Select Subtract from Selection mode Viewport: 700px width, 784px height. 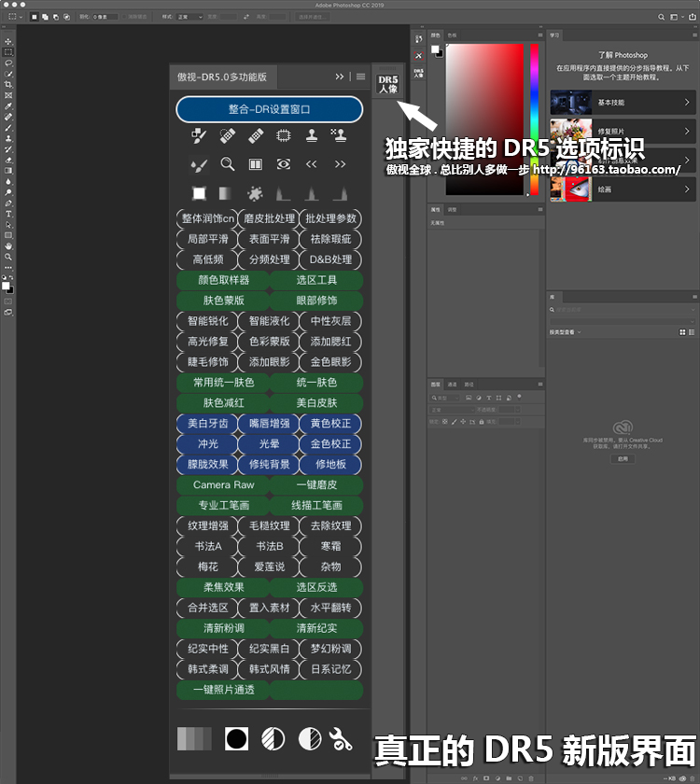[x=55, y=17]
